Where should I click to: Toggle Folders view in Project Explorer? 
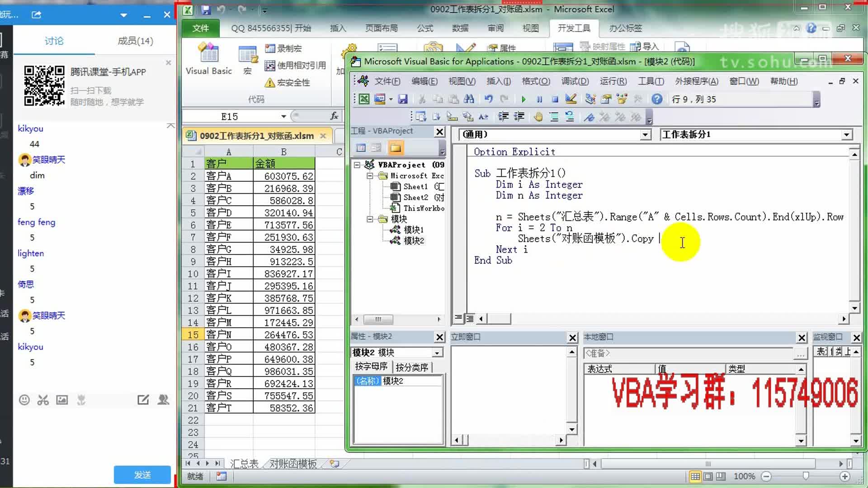[396, 147]
